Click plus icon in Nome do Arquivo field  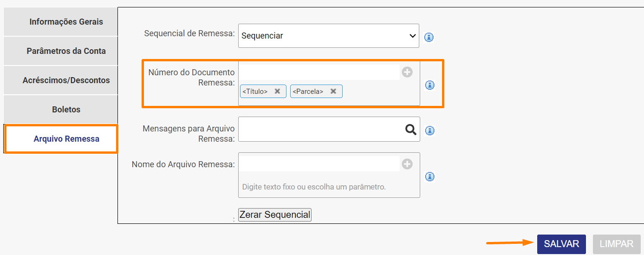click(x=407, y=164)
